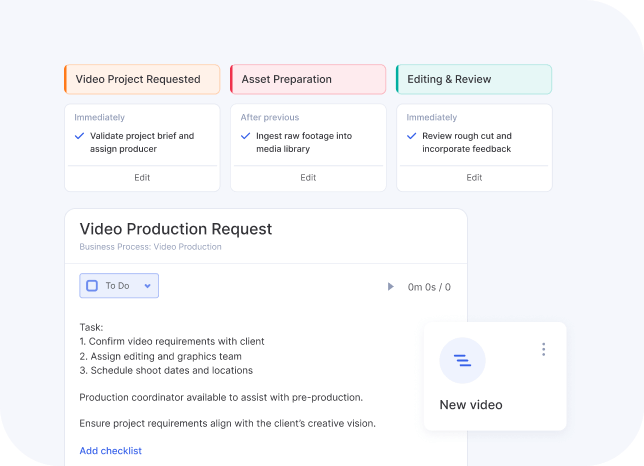Click 'After previous' timing label
Screen dimensions: 644x466
(x=270, y=117)
